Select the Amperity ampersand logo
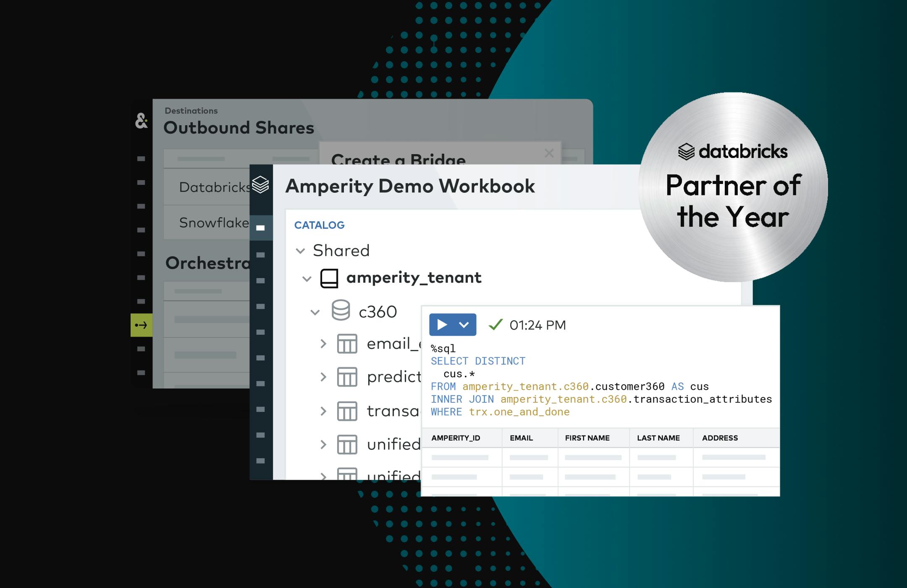This screenshot has width=907, height=588. pos(142,122)
